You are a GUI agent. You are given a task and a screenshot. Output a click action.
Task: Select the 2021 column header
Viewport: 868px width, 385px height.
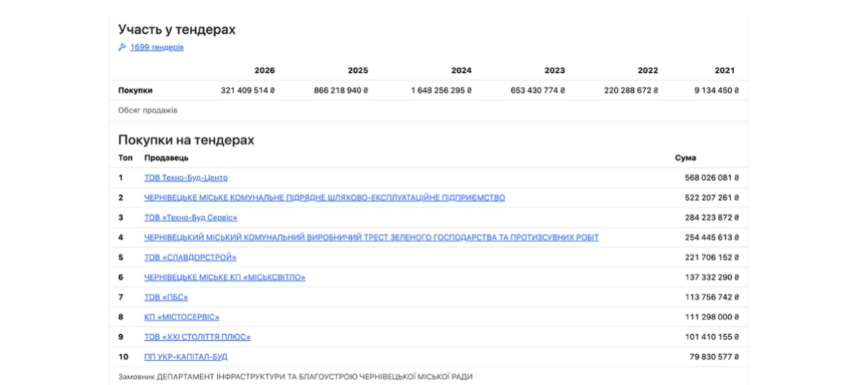(724, 71)
